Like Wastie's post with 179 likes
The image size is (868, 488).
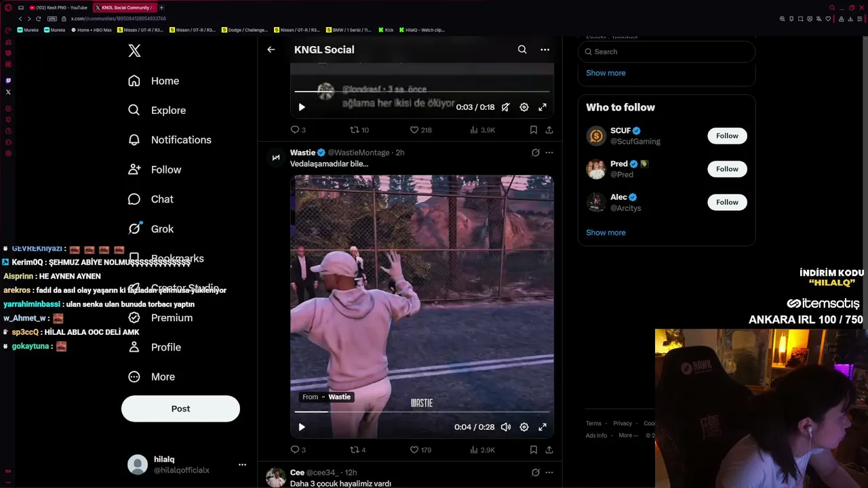[420, 449]
